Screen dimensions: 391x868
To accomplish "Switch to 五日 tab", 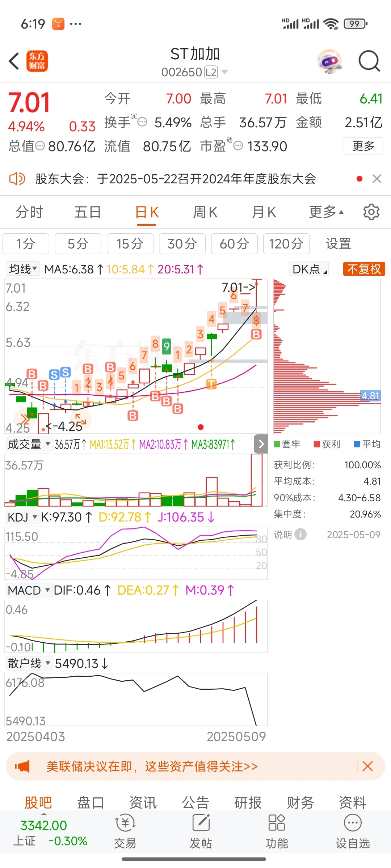I will coord(88,212).
